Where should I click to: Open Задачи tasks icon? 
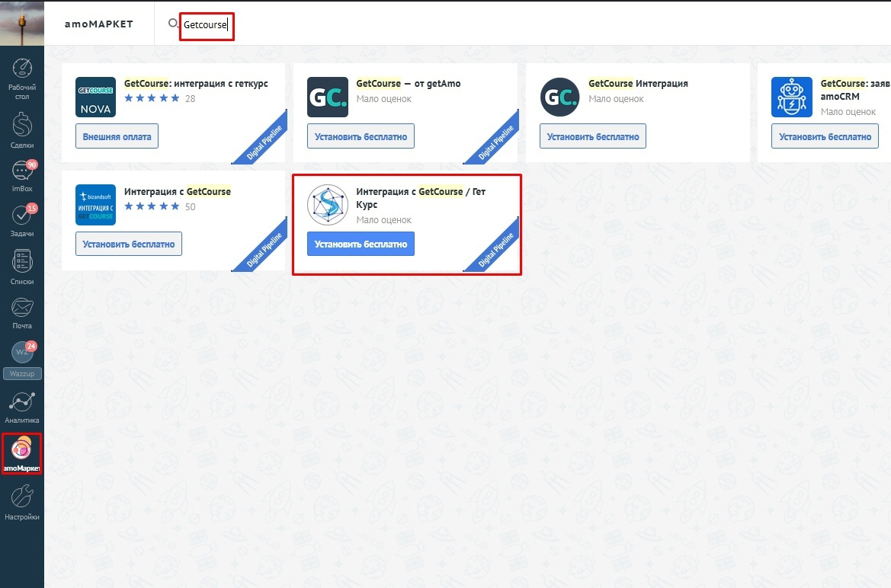(x=22, y=220)
